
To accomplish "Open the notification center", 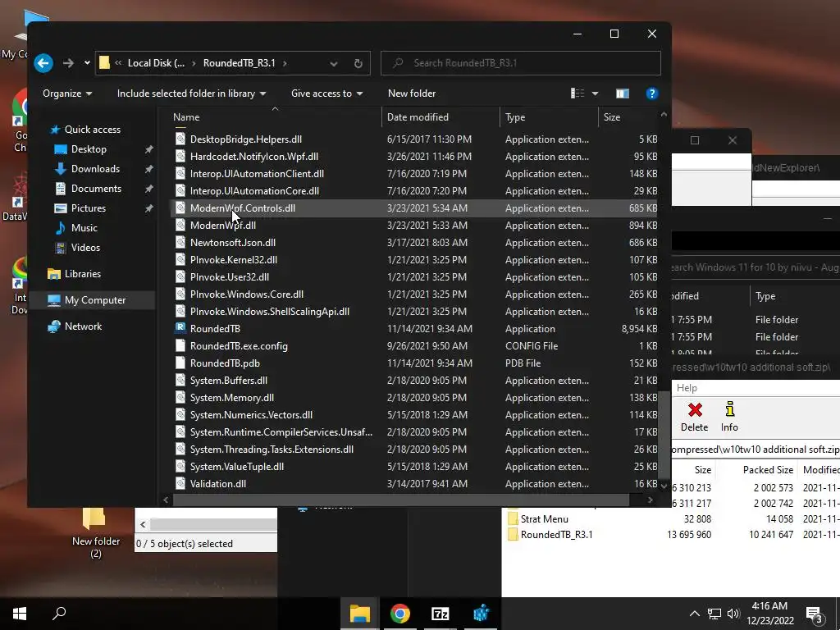I will click(815, 615).
